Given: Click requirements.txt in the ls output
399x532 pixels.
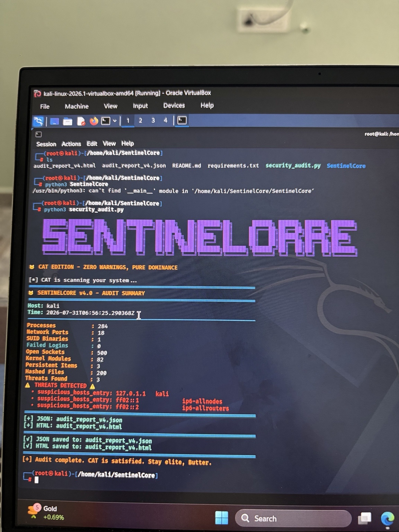Looking at the screenshot, I should click(x=233, y=166).
